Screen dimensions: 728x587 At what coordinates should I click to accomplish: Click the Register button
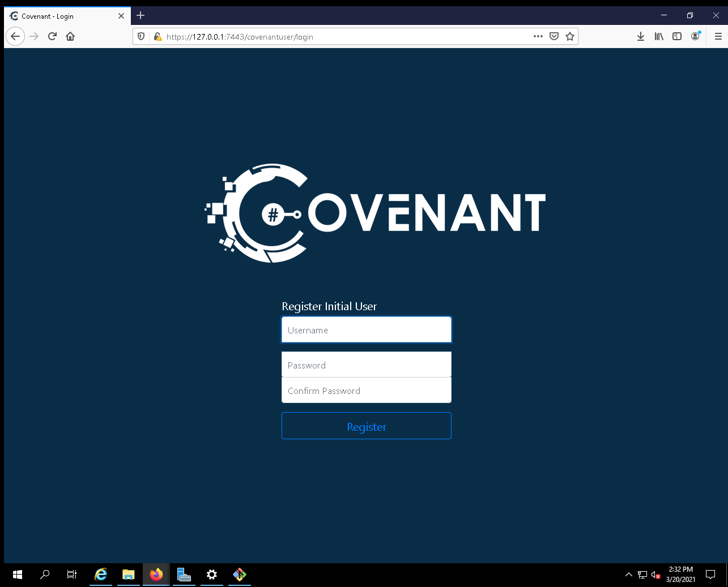click(367, 426)
